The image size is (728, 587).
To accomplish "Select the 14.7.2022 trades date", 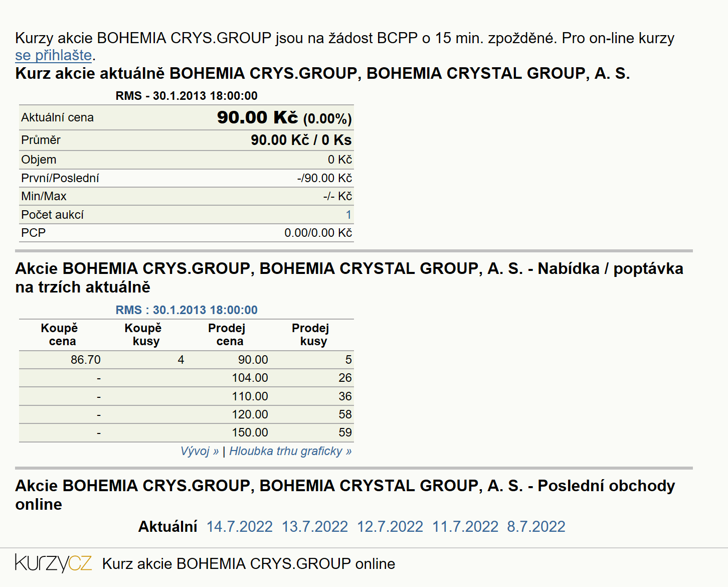I will [x=240, y=526].
